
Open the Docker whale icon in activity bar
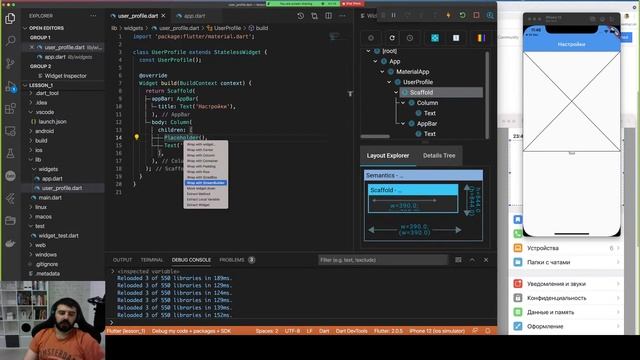[x=11, y=243]
